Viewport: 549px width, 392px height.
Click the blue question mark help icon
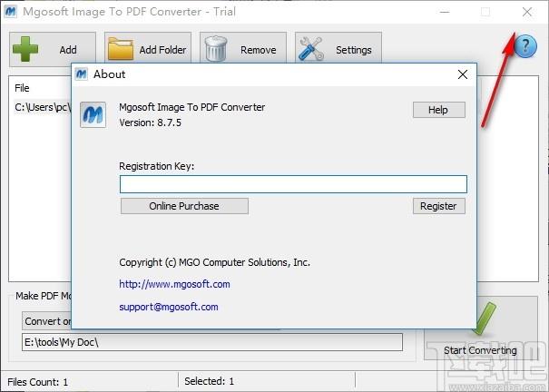point(525,48)
